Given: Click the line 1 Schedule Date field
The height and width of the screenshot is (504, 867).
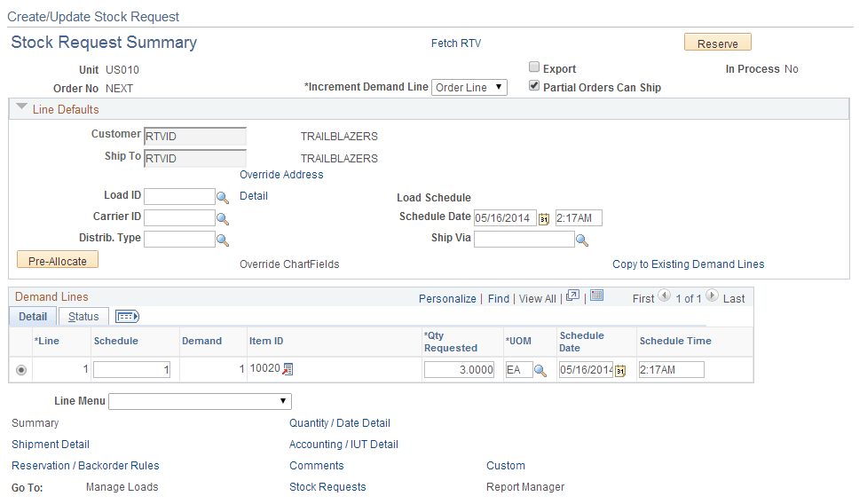Looking at the screenshot, I should click(586, 370).
